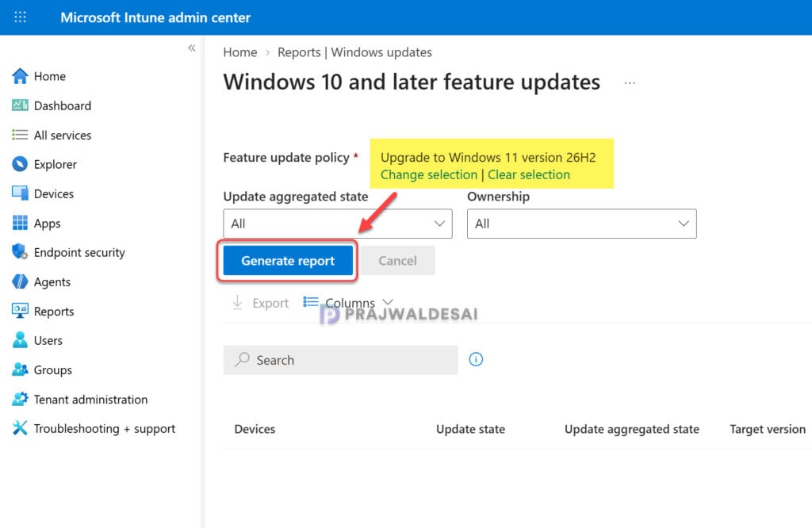Click the Generate report button

click(288, 260)
